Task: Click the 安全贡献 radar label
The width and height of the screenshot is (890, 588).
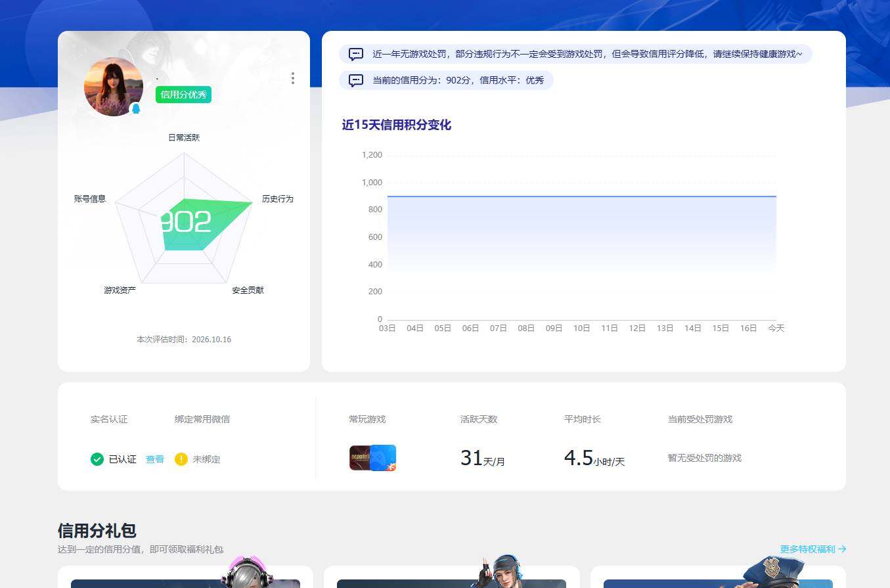Action: click(x=248, y=290)
